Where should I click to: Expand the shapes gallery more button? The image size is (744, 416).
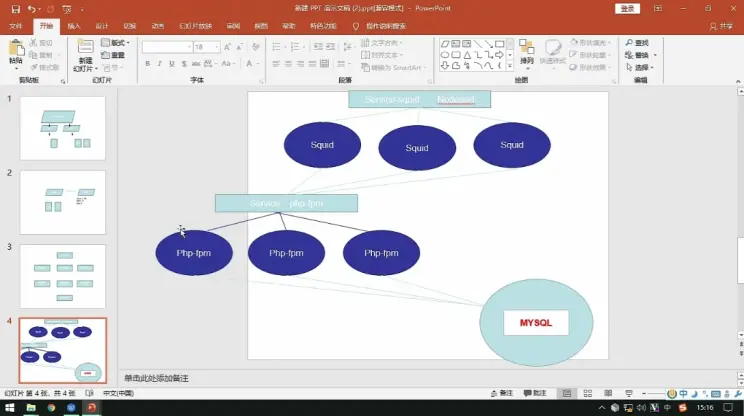pyautogui.click(x=510, y=66)
